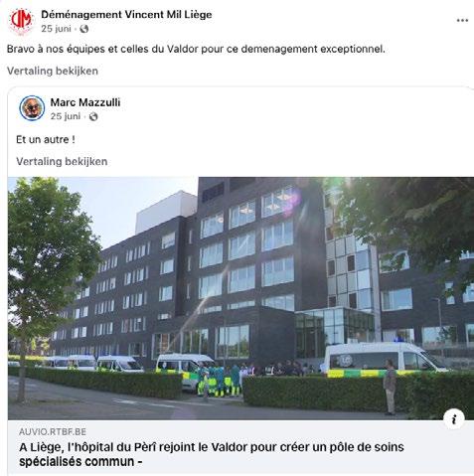Click the shared post text Et un autre
The image size is (474, 476).
point(46,139)
